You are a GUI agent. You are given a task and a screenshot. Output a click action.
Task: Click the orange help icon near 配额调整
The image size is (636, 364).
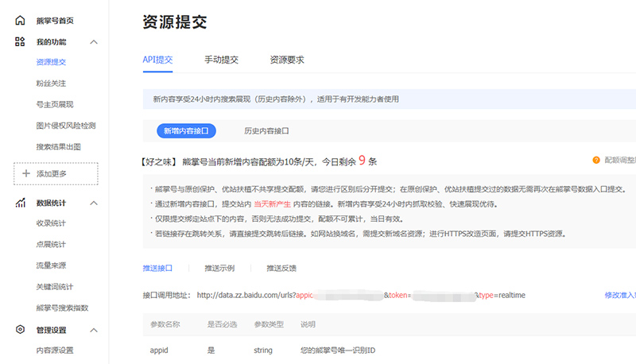(596, 160)
